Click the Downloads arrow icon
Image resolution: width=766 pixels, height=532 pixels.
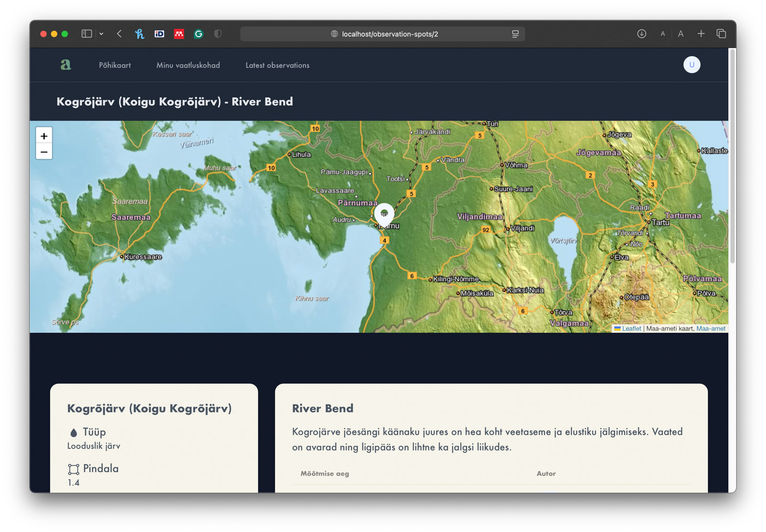[x=642, y=34]
